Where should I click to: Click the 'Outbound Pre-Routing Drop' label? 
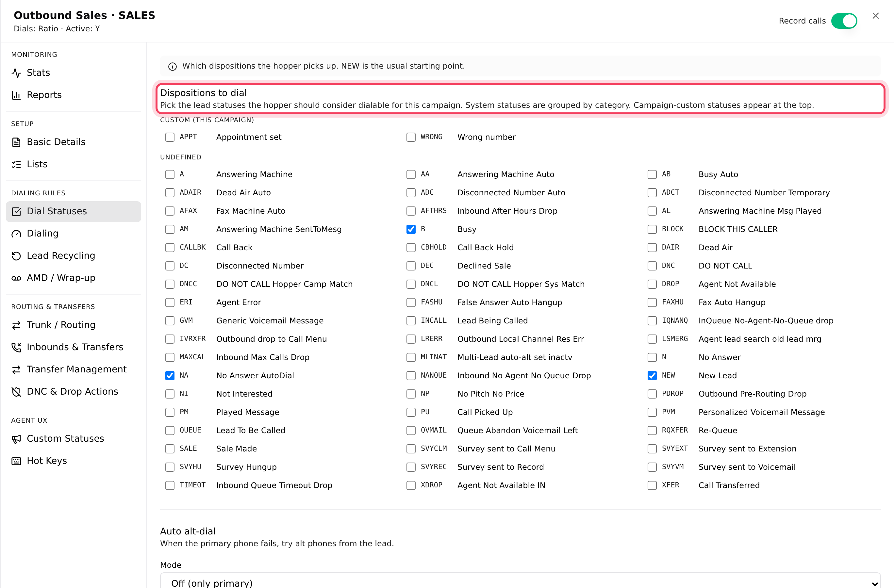[753, 394]
